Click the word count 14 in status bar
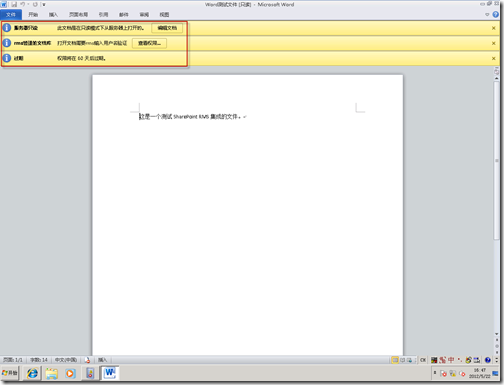The width and height of the screenshot is (504, 385). coord(39,360)
